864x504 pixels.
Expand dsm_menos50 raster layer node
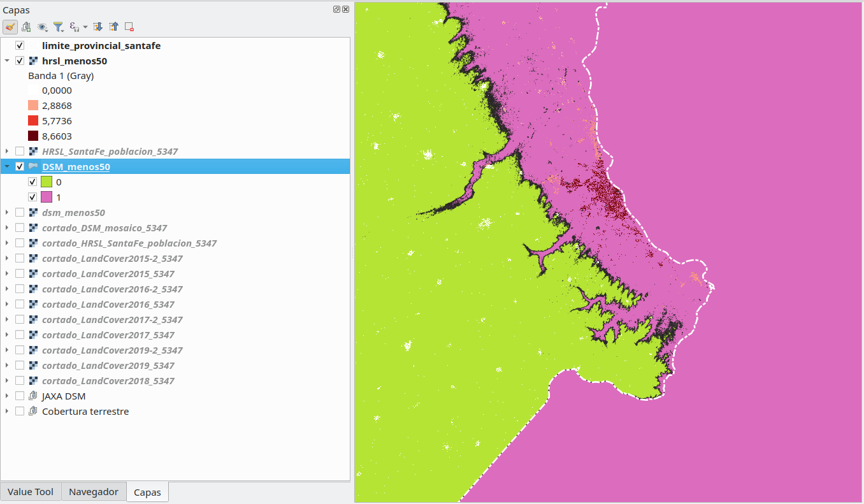pos(7,213)
